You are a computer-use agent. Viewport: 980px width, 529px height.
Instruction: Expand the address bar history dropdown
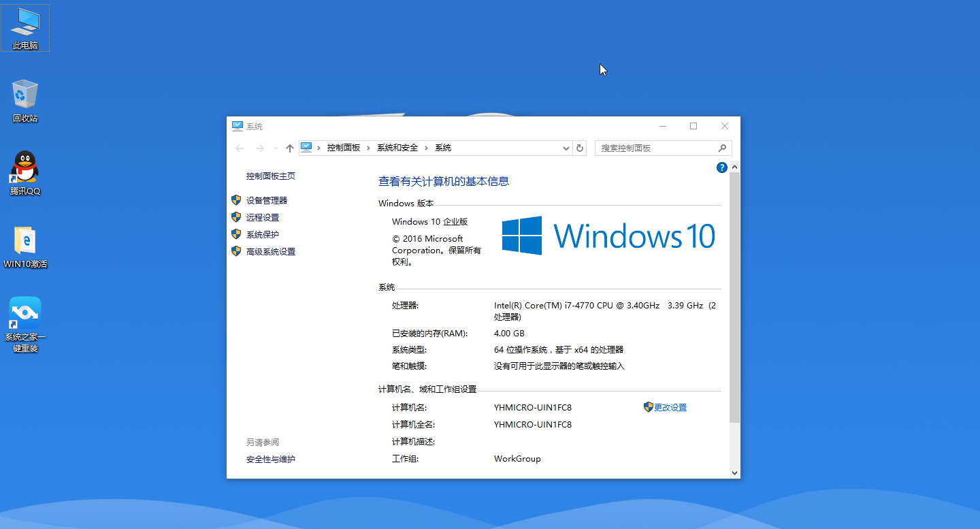coord(566,148)
